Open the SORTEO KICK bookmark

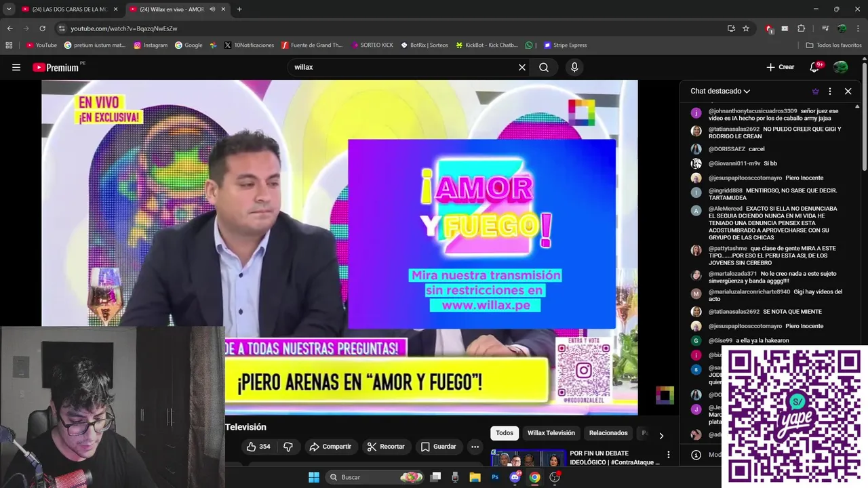tap(372, 45)
